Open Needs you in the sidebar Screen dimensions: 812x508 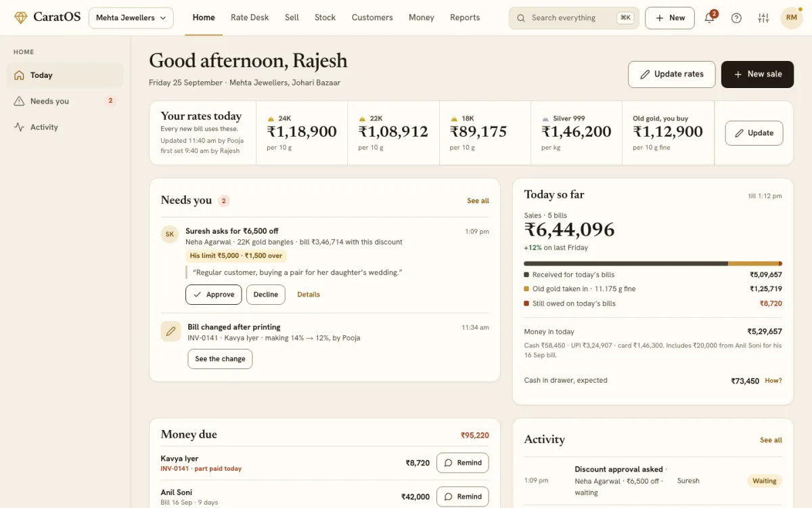tap(65, 101)
